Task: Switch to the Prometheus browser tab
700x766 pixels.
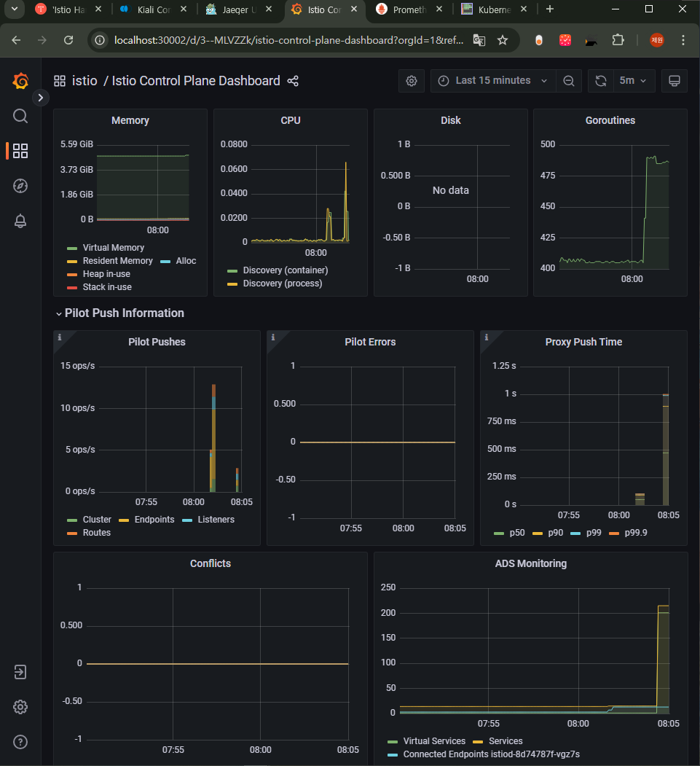Action: pyautogui.click(x=409, y=9)
